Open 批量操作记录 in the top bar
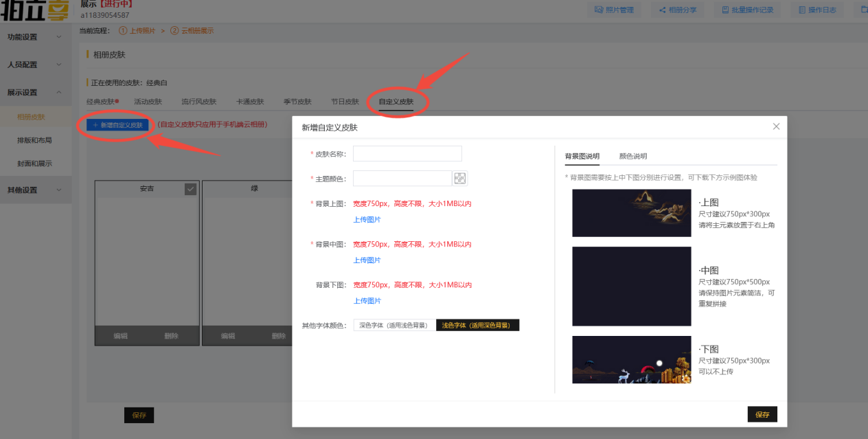Viewport: 868px width, 439px height. coord(747,10)
